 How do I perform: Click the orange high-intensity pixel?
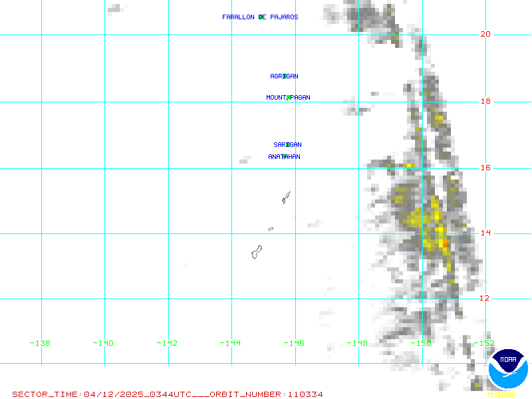pos(445,243)
